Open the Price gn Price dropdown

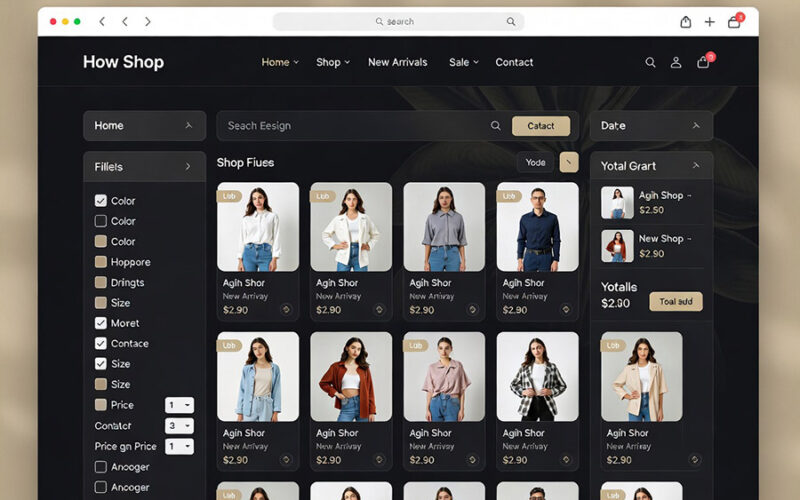(x=179, y=446)
